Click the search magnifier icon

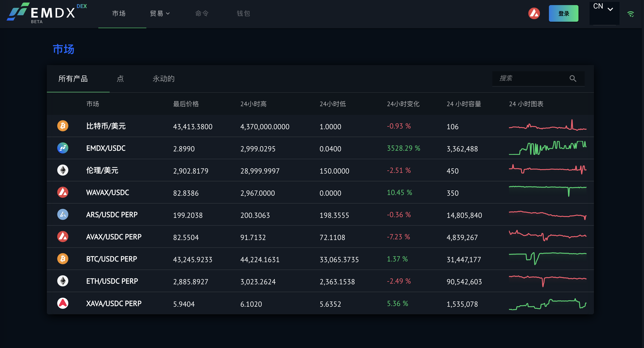572,79
